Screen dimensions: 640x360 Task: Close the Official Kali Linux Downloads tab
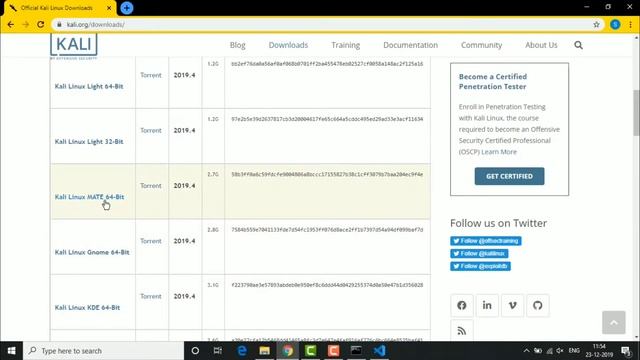[109, 8]
